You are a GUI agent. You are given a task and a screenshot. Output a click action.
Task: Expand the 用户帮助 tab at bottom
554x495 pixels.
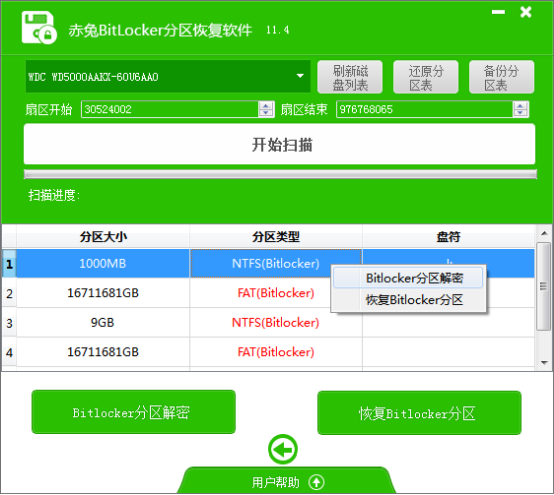coord(287,481)
